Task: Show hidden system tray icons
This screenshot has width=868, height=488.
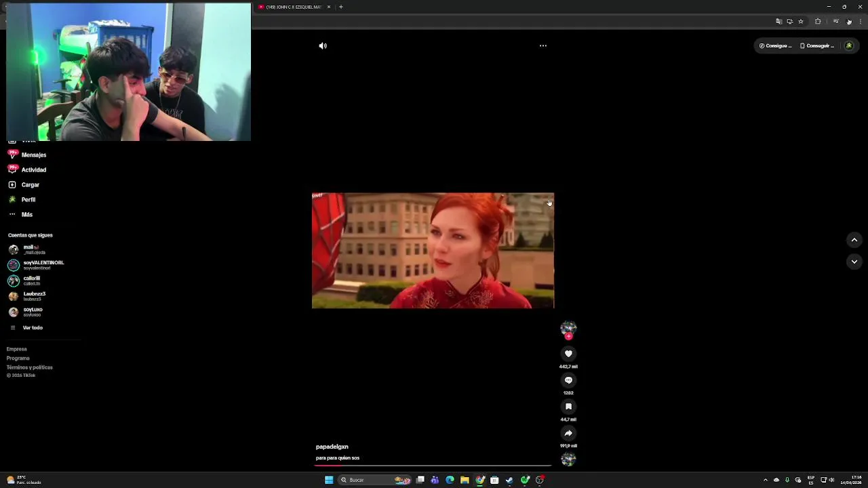Action: point(766,480)
